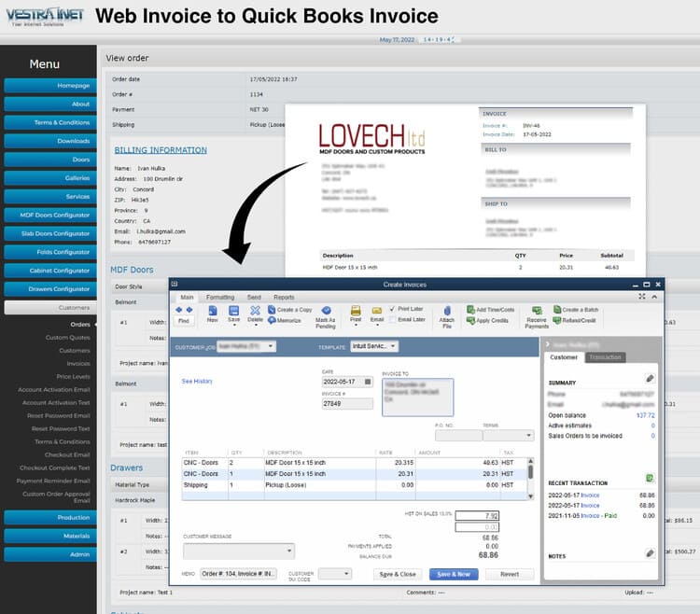
Task: Click the See History link
Action: coord(197,381)
